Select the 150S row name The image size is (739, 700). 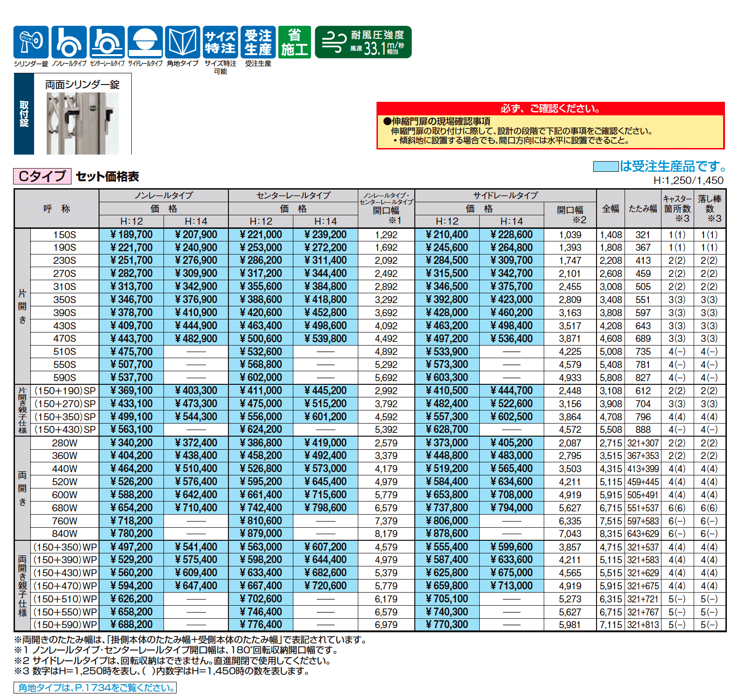tap(64, 235)
